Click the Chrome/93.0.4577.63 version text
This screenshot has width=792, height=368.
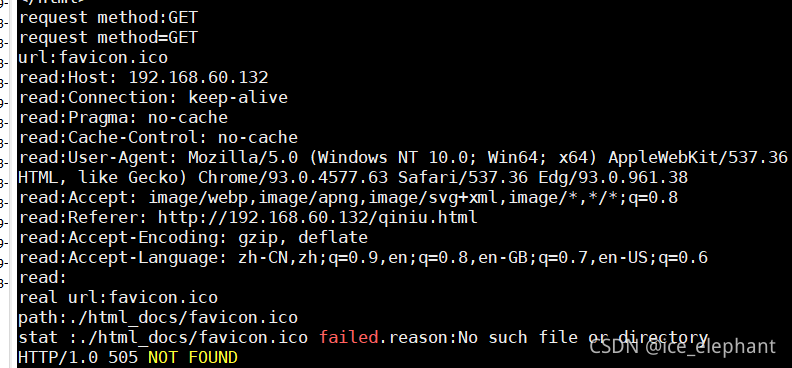293,178
